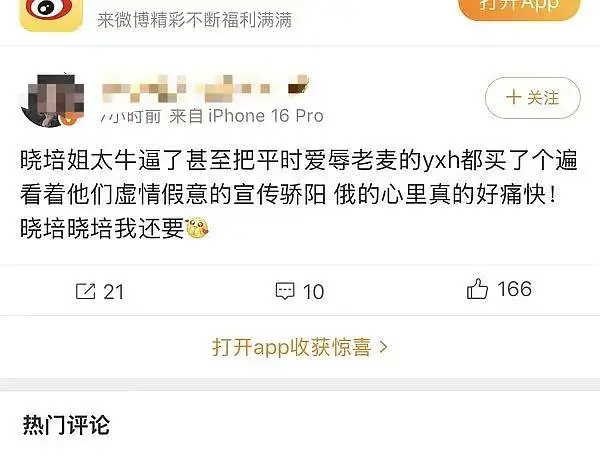This screenshot has height=459, width=600.
Task: Select the 热门评论 section header
Action: click(66, 425)
